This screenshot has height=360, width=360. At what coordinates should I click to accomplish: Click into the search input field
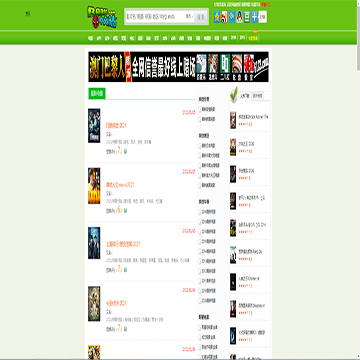[x=155, y=16]
